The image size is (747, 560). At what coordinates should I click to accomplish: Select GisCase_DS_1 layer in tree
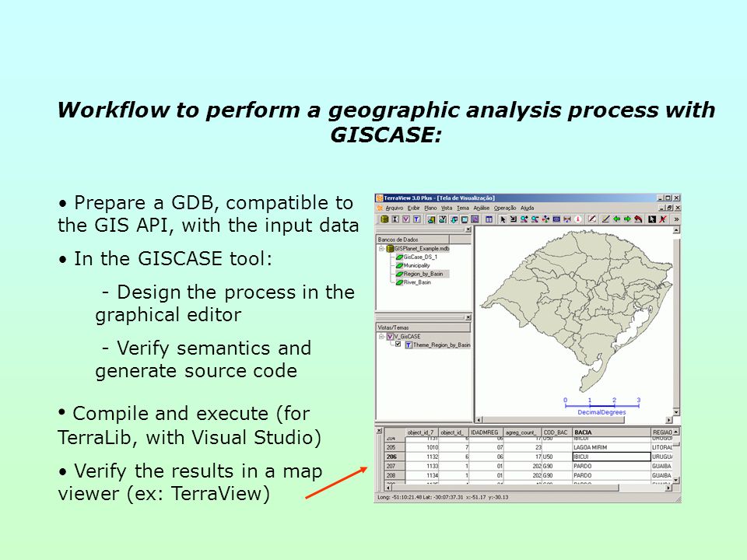[x=421, y=257]
